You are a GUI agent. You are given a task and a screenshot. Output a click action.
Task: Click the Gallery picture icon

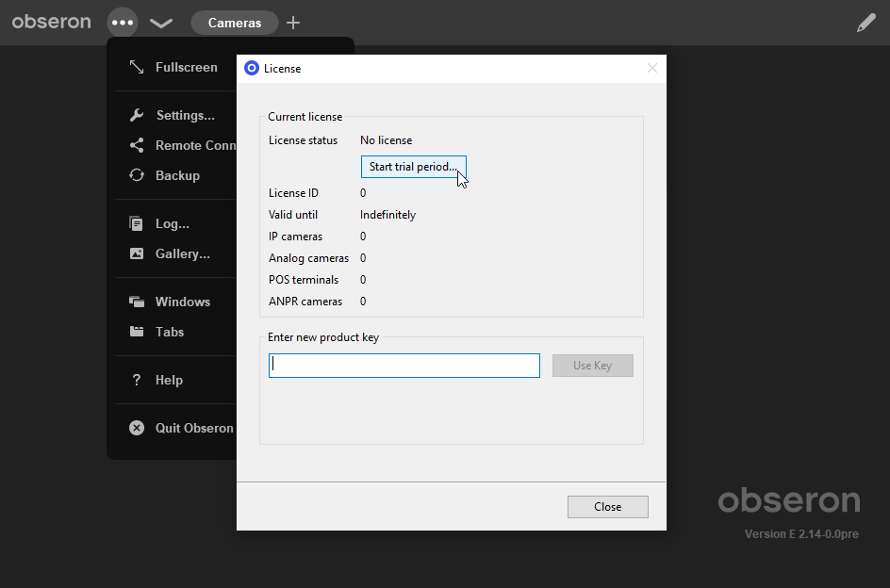tap(136, 253)
